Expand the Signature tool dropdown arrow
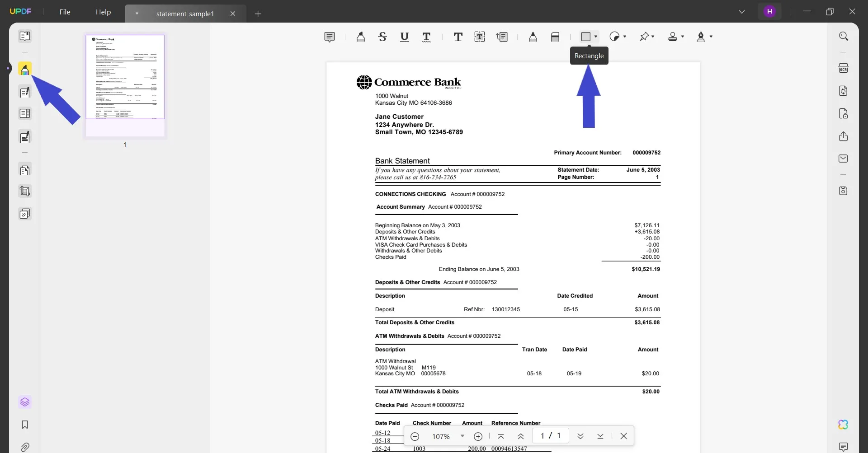This screenshot has height=453, width=868. click(711, 37)
